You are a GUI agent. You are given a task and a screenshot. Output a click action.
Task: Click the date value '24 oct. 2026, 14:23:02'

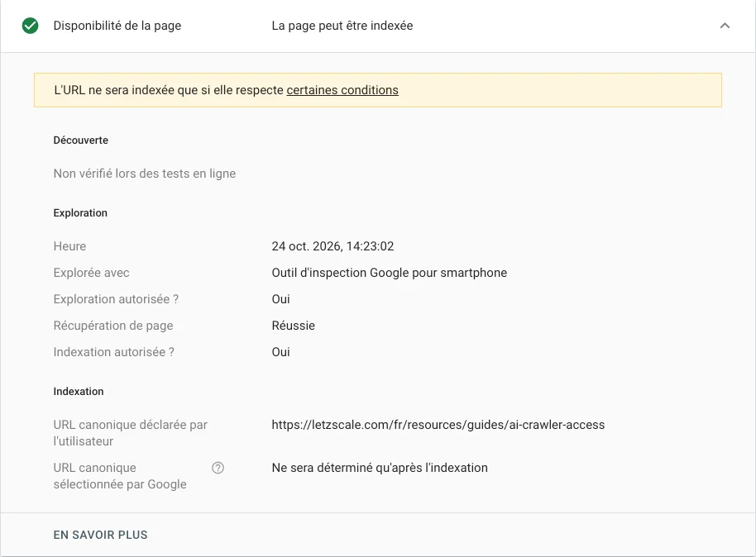[333, 246]
